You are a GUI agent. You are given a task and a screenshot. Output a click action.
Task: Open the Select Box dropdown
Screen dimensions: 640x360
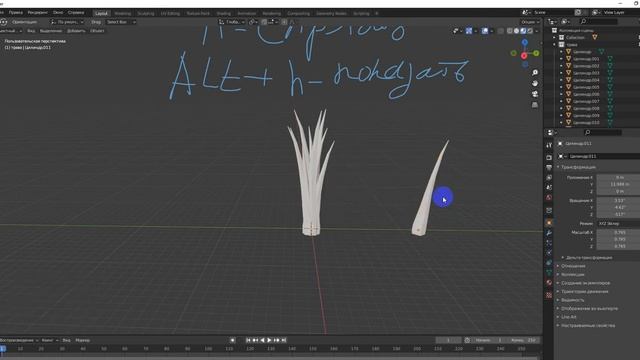(x=120, y=22)
